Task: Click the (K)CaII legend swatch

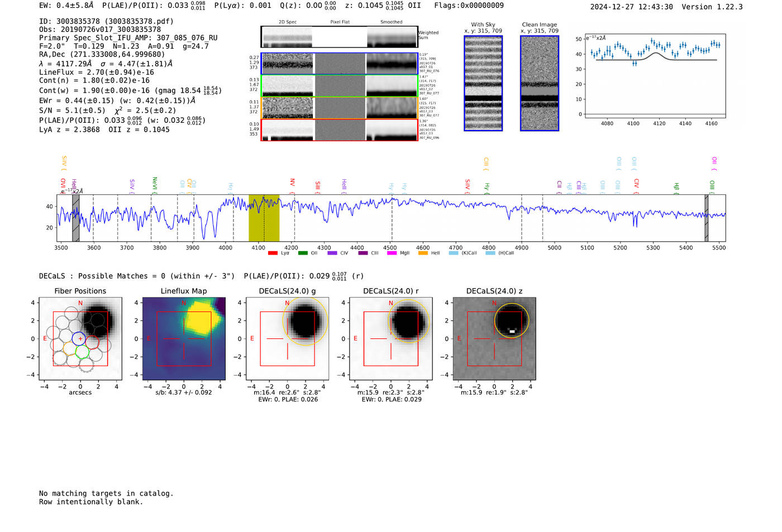Action: coord(454,253)
